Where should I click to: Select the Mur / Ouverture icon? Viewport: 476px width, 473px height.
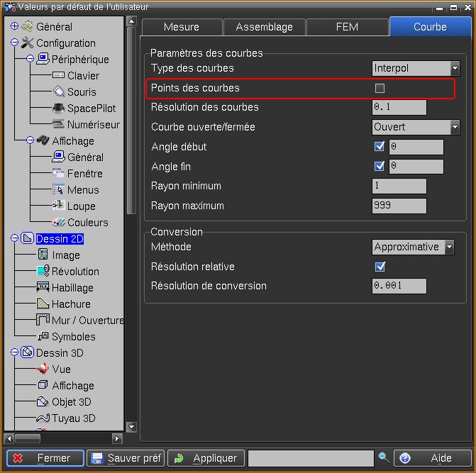43,321
